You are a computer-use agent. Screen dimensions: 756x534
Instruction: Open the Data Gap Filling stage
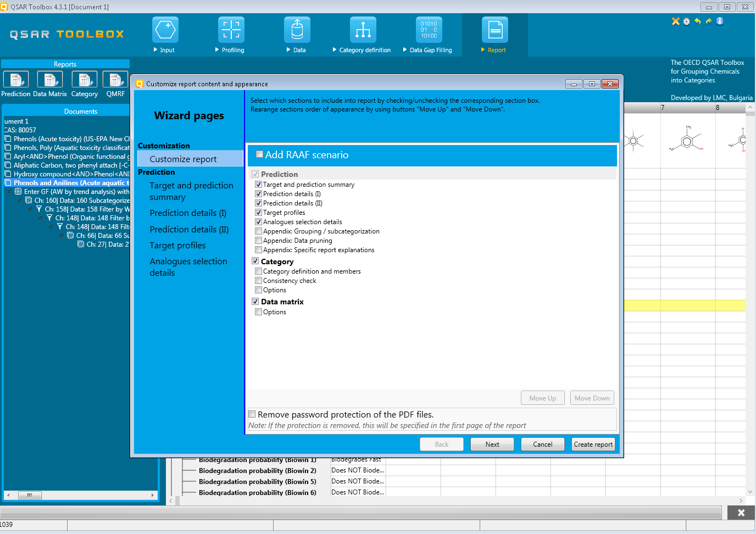click(429, 30)
